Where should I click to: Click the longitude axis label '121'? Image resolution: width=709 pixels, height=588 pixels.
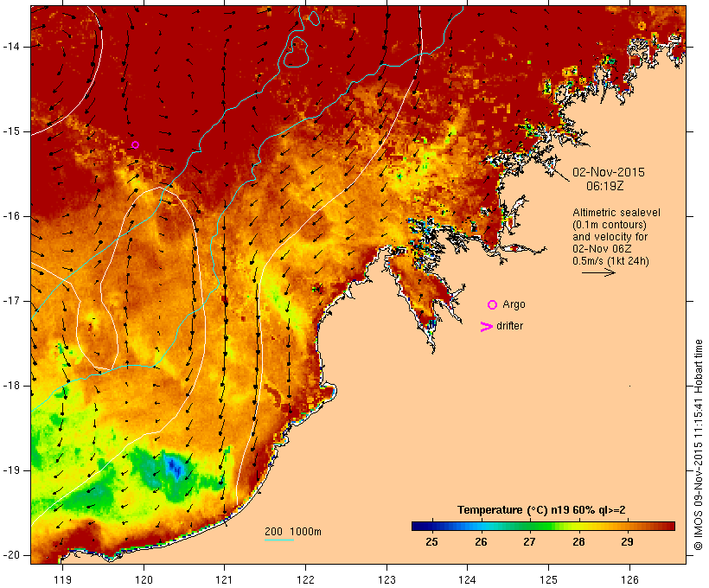(x=225, y=580)
